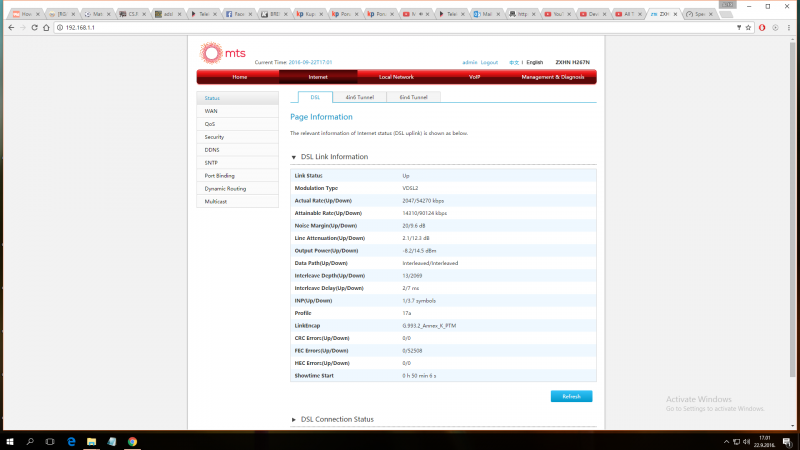Image resolution: width=800 pixels, height=450 pixels.
Task: Show hidden system tray icons
Action: (x=726, y=441)
